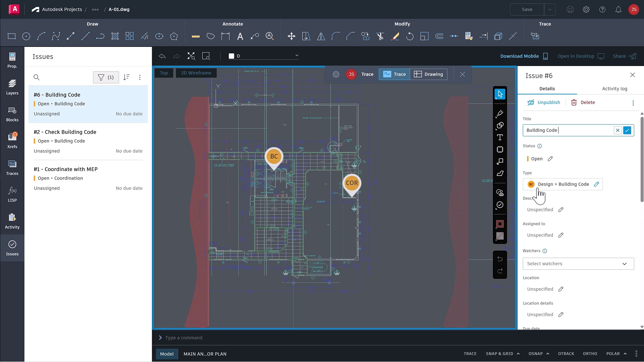Open the Blocks sidebar panel
The height and width of the screenshot is (362, 644).
click(x=12, y=114)
